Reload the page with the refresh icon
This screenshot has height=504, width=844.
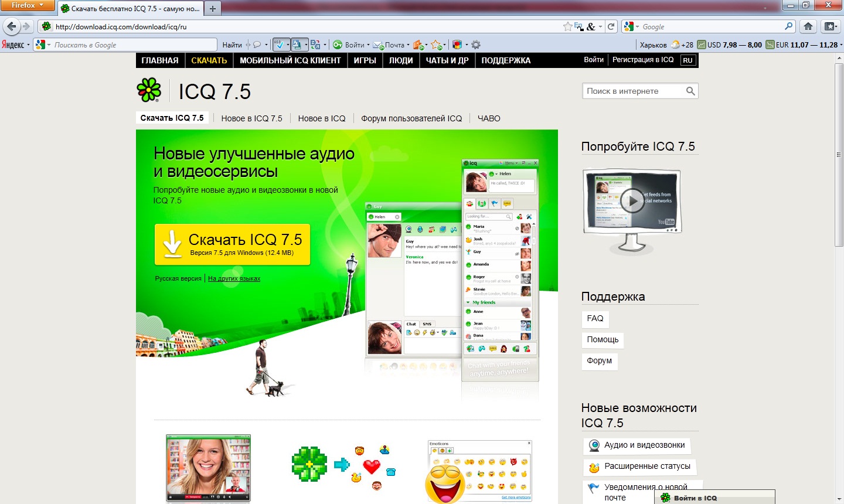point(611,26)
